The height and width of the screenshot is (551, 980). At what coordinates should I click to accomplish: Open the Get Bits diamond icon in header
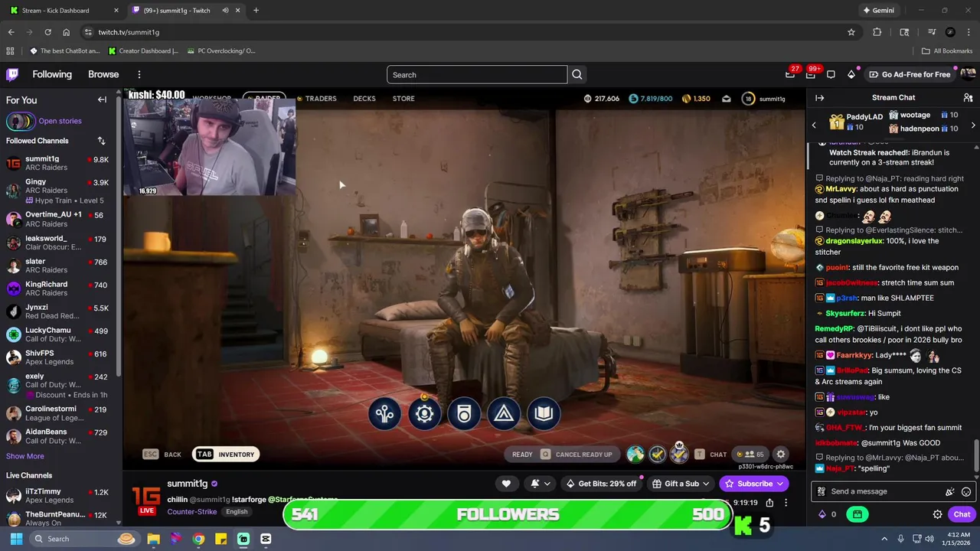coord(851,74)
